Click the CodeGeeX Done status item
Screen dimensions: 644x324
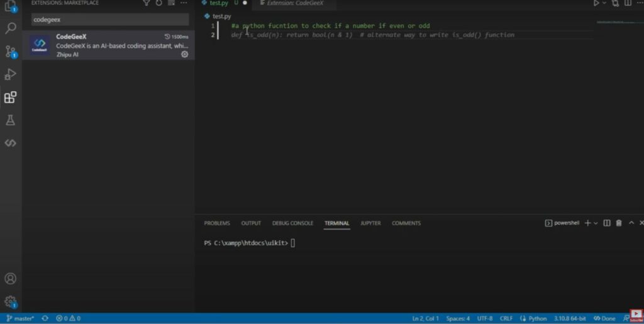coord(604,318)
